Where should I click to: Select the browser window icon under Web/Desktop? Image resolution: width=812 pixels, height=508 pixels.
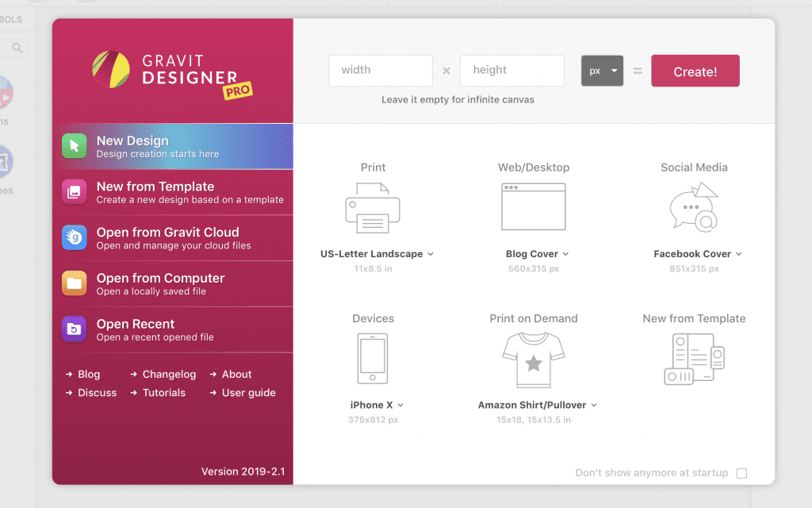pos(533,206)
